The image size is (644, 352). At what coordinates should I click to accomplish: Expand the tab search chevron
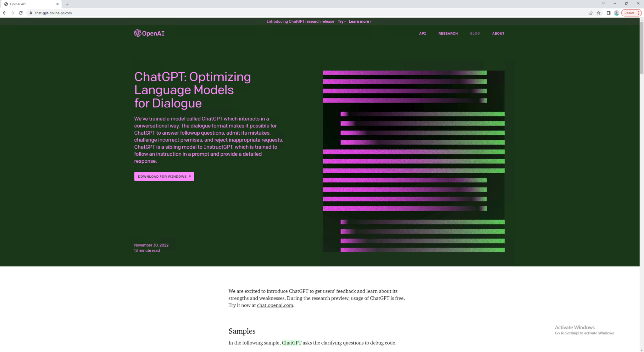point(603,3)
